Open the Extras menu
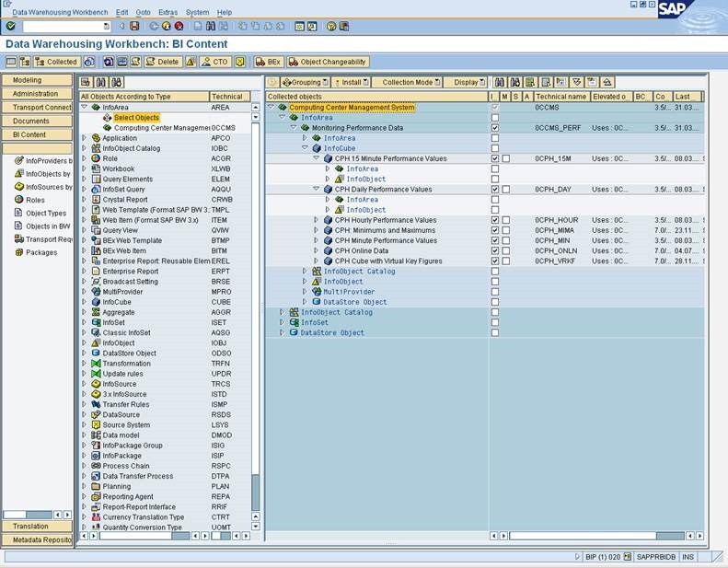 (x=168, y=12)
